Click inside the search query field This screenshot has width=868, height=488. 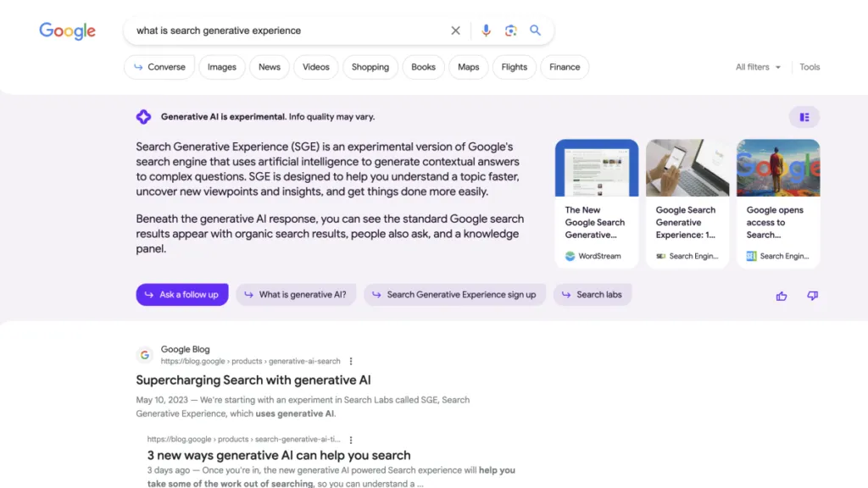click(x=288, y=30)
